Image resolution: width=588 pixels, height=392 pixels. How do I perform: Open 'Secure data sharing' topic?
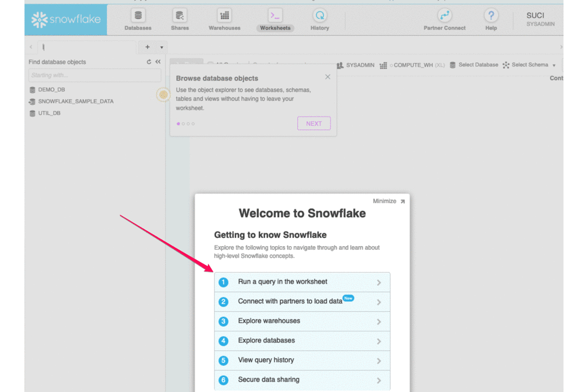302,380
